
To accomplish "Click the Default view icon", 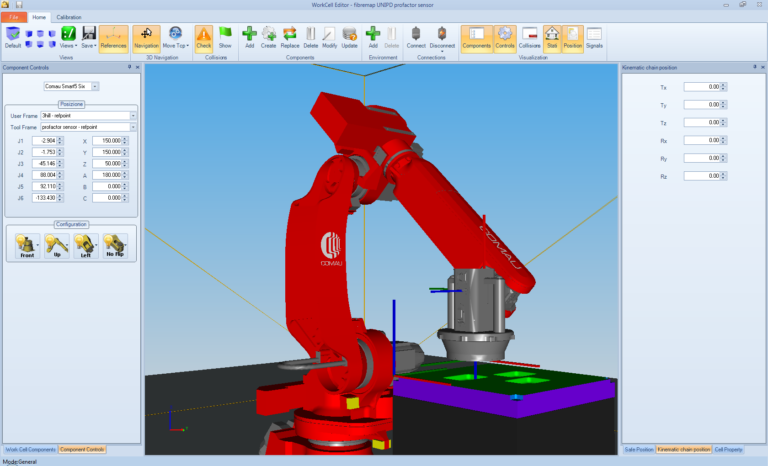I will click(x=13, y=38).
